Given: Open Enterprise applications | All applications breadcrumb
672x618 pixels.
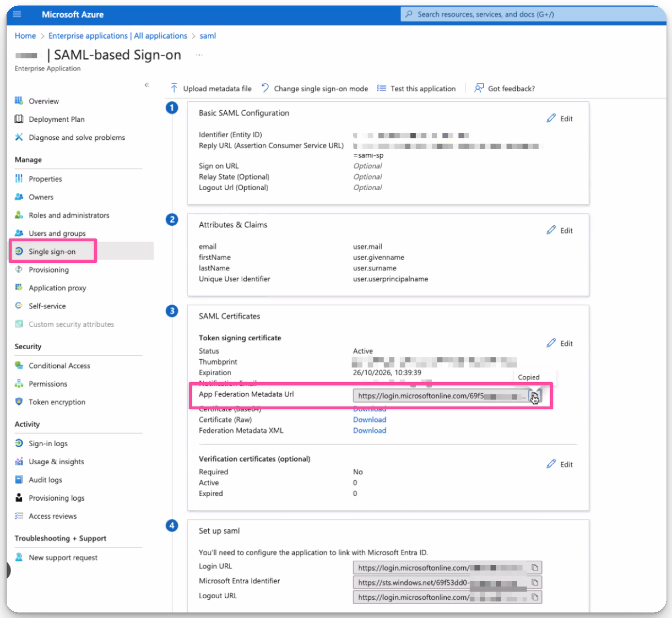Looking at the screenshot, I should pos(118,36).
